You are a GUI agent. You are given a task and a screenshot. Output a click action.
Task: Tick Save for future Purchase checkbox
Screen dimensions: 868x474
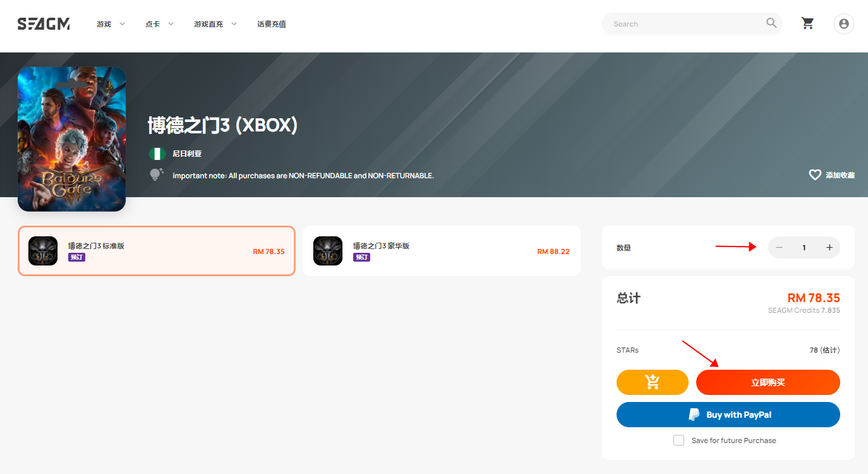(x=678, y=440)
